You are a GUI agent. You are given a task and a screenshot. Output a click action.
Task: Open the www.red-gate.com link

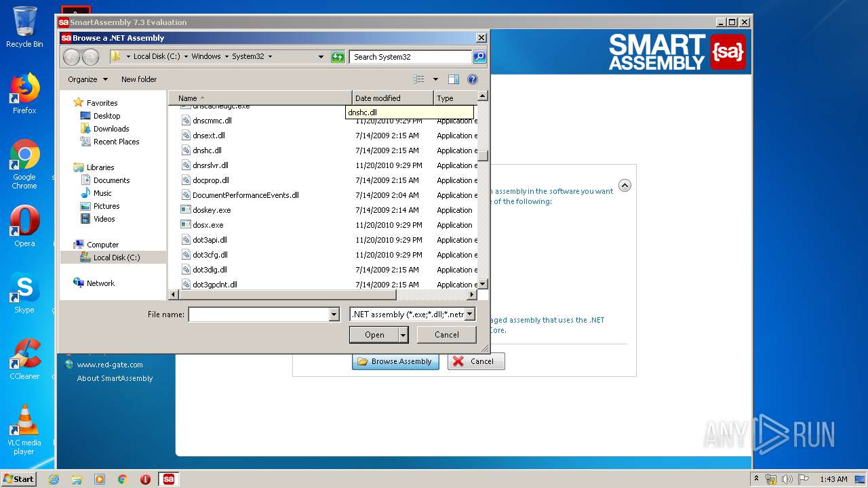pyautogui.click(x=110, y=365)
